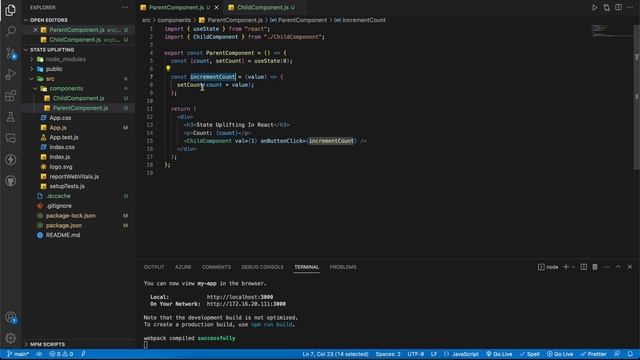Image resolution: width=640 pixels, height=360 pixels.
Task: Click the code minimap preview
Action: [611, 31]
